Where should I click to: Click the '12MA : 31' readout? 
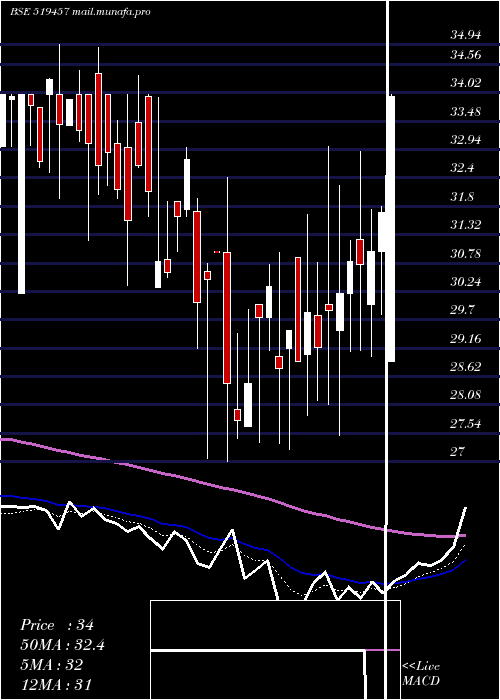(56, 684)
